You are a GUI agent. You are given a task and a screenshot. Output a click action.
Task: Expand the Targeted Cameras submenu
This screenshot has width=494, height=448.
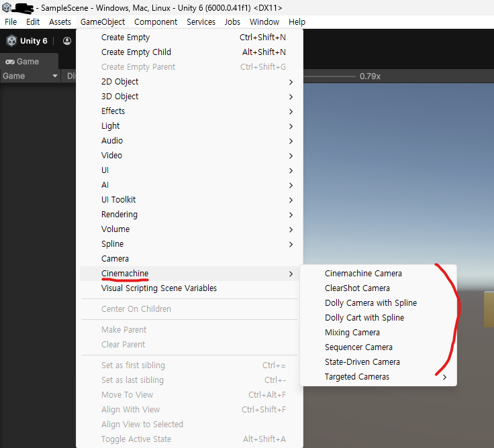[x=379, y=377]
